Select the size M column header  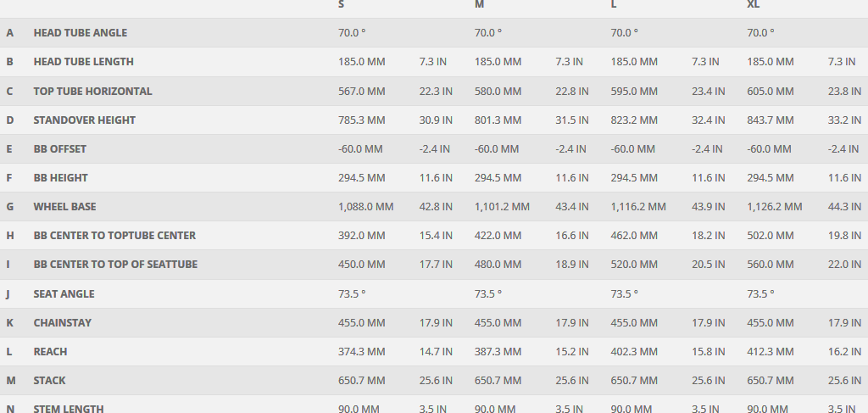coord(480,4)
